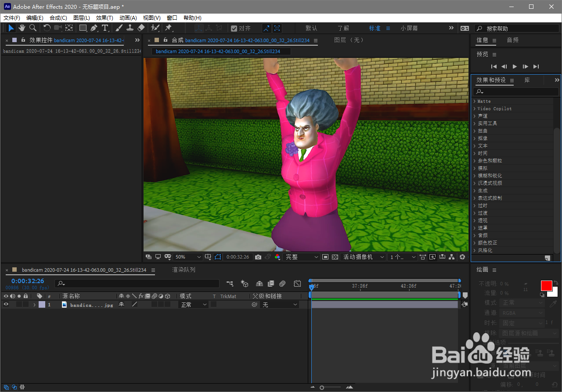Toggle shy switch on layer 1
This screenshot has width=562, height=392.
click(x=122, y=304)
